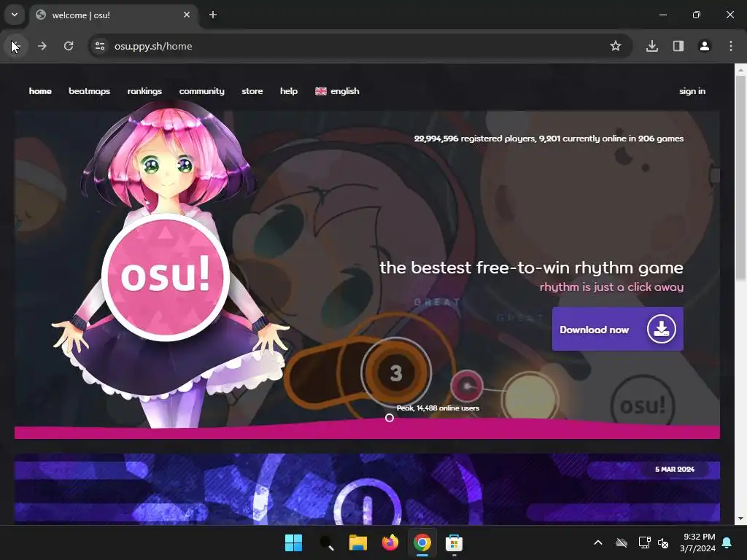This screenshot has height=560, width=747.
Task: Open a new tab with plus icon
Action: (213, 15)
